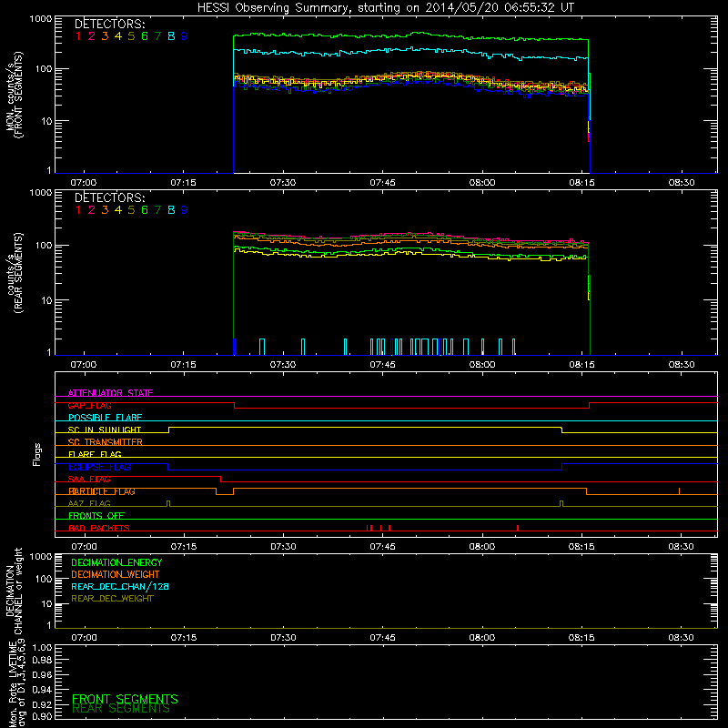Click 10 axis value on rear segments plot
This screenshot has width=728, height=728.
pos(46,300)
